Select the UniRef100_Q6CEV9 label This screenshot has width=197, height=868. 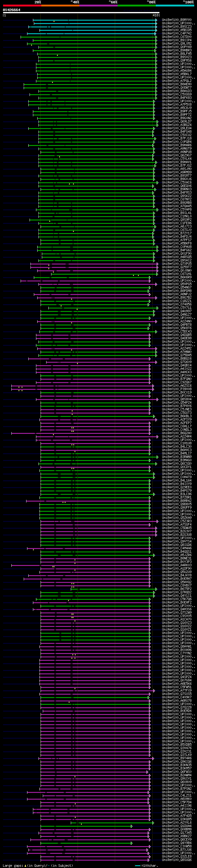tap(176, 840)
